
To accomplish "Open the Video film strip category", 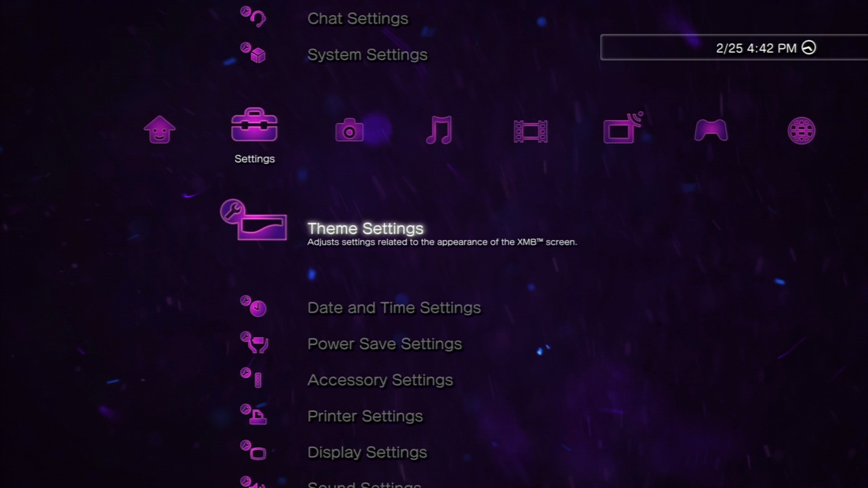I will tap(530, 131).
